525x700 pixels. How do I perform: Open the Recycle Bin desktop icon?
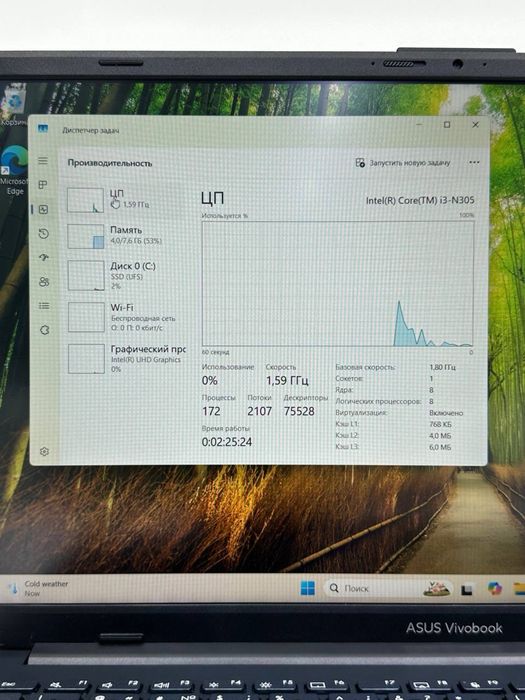[x=13, y=106]
